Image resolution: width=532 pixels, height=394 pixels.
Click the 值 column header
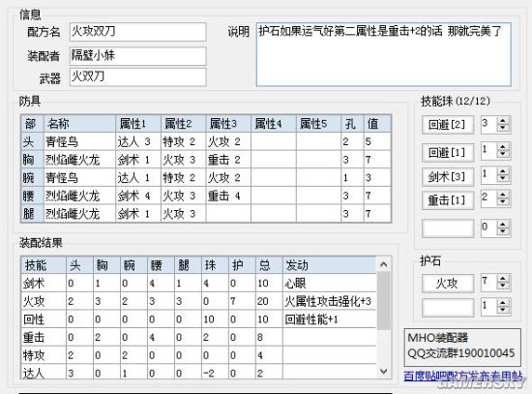click(x=377, y=124)
